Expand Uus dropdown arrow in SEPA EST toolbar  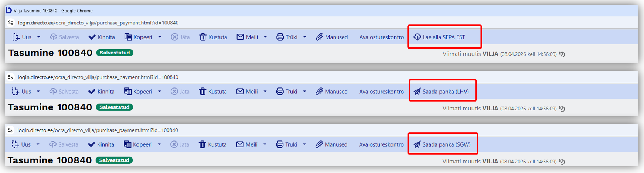click(x=38, y=37)
